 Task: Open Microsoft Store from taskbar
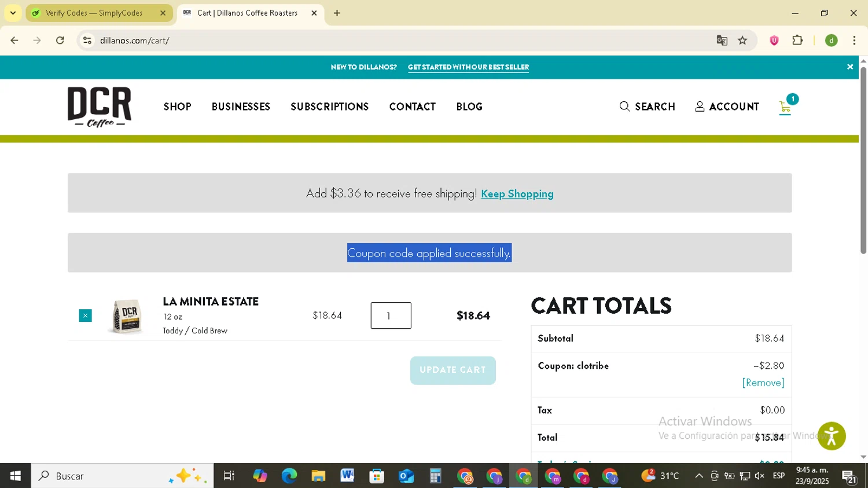377,476
